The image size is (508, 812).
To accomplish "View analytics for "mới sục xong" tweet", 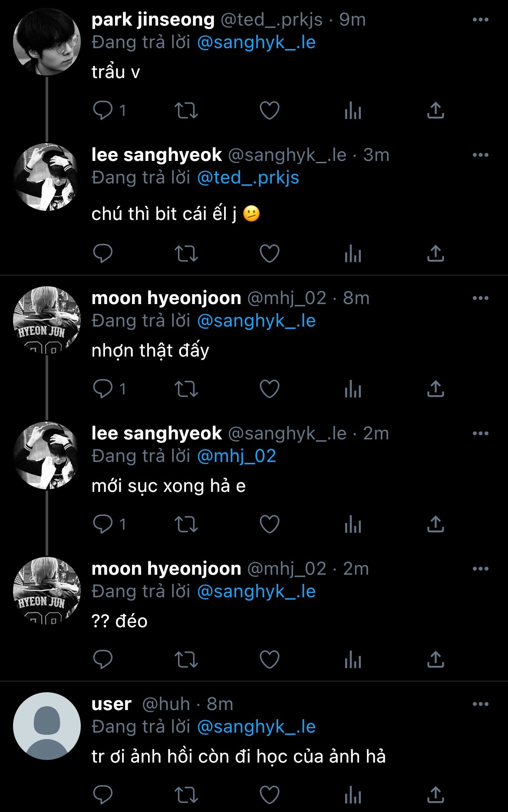I will [353, 524].
